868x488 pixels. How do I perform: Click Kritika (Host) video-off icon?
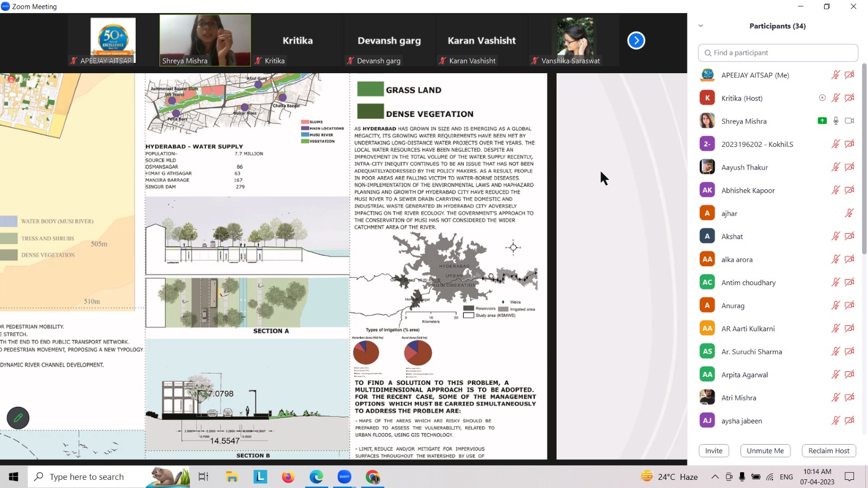pyautogui.click(x=850, y=98)
